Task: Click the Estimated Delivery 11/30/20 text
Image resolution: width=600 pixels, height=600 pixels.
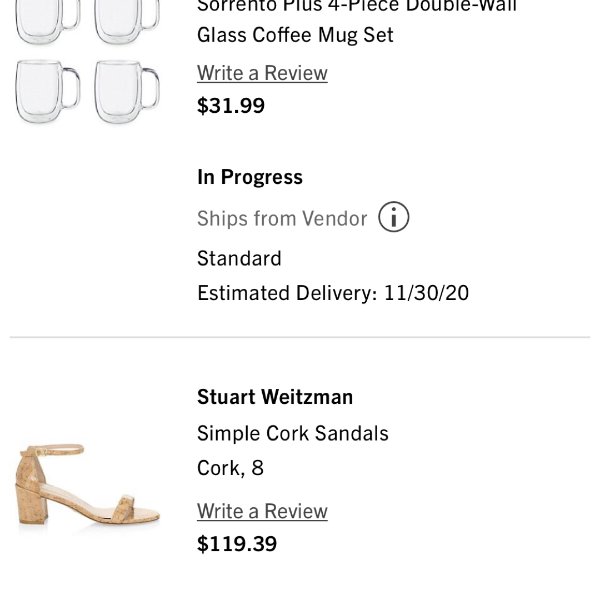Action: [333, 293]
